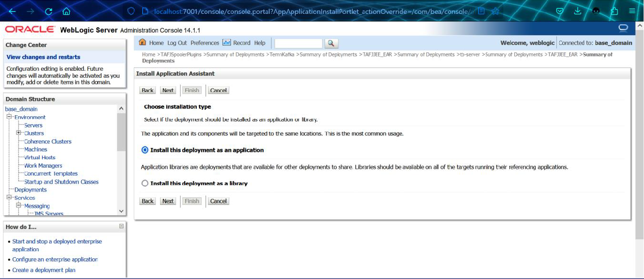Open the browser hamburger menu
Image resolution: width=644 pixels, height=279 pixels.
[632, 11]
